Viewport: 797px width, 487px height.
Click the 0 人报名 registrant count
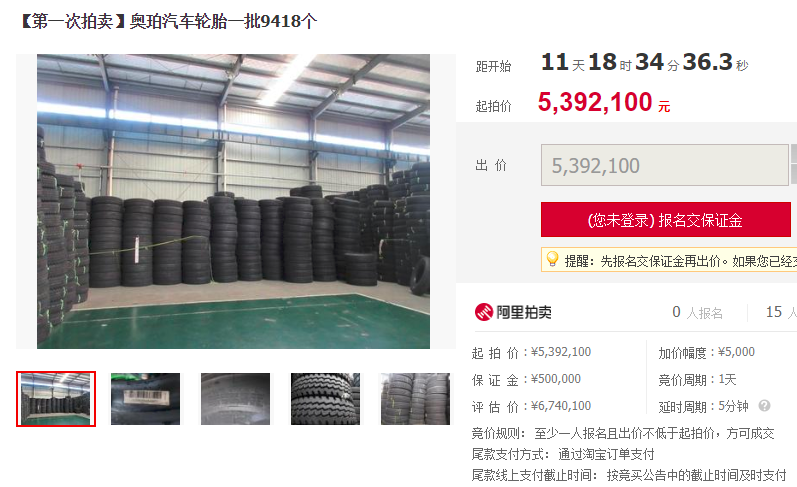tap(697, 312)
